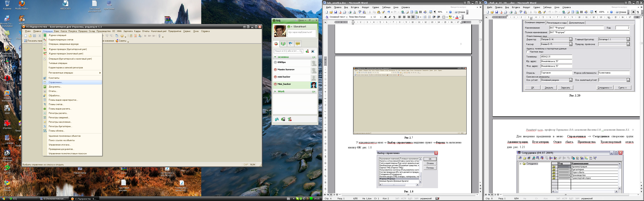The width and height of the screenshot is (644, 201).
Task: Click Help question icon in lab_anutka toolbar
Action: pyautogui.click(x=450, y=12)
